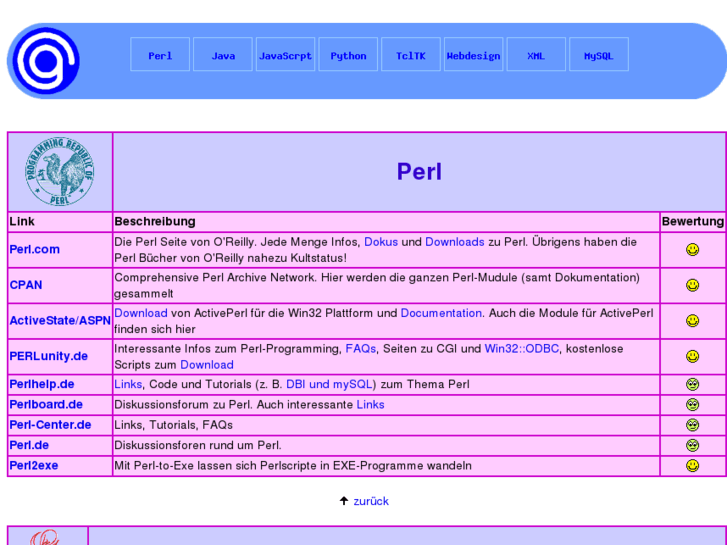Click the Documentation link in ActiveState description
Viewport: 727px width, 545px height.
click(x=441, y=313)
